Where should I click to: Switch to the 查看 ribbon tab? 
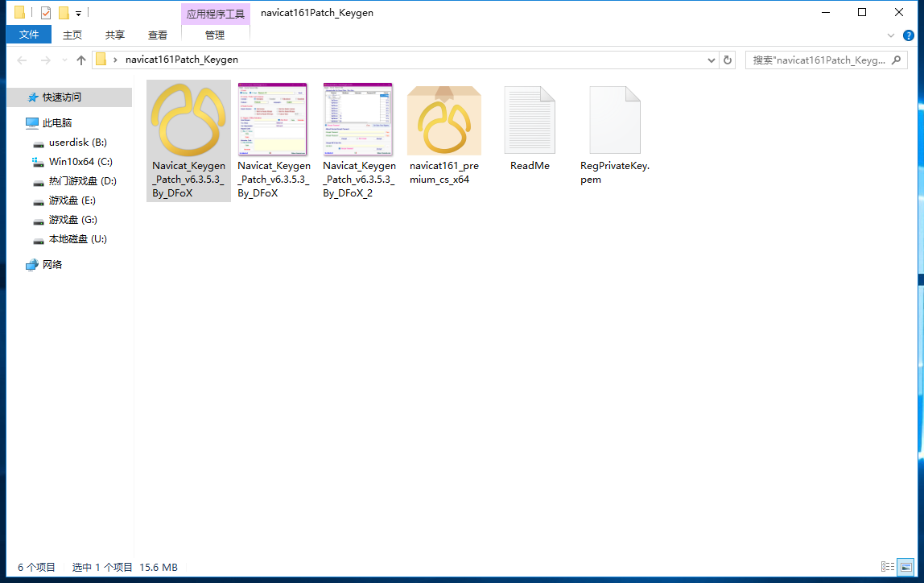158,35
